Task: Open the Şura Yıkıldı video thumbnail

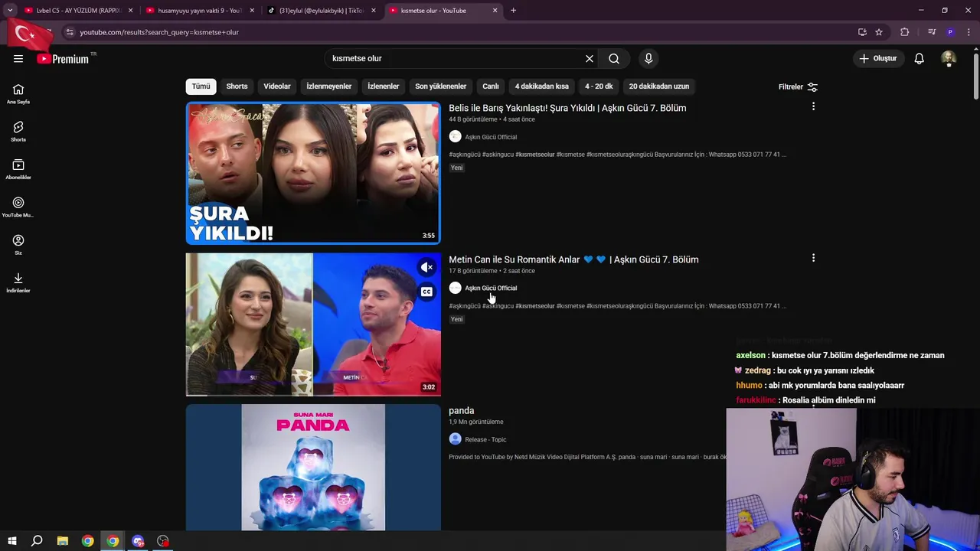Action: pos(313,173)
